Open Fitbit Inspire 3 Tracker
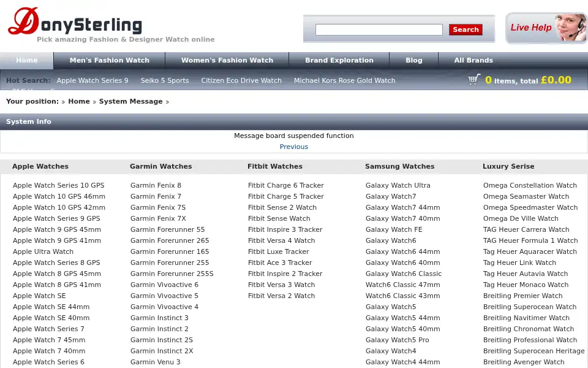Image resolution: width=588 pixels, height=368 pixels. point(285,229)
